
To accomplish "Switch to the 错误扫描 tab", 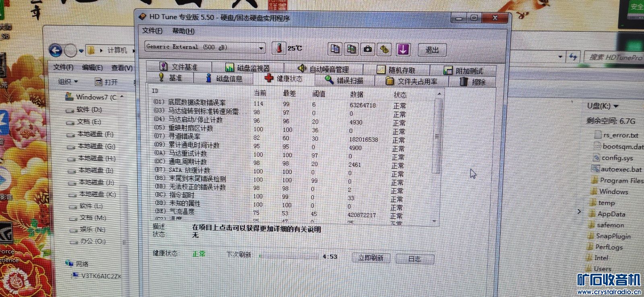I will 344,80.
